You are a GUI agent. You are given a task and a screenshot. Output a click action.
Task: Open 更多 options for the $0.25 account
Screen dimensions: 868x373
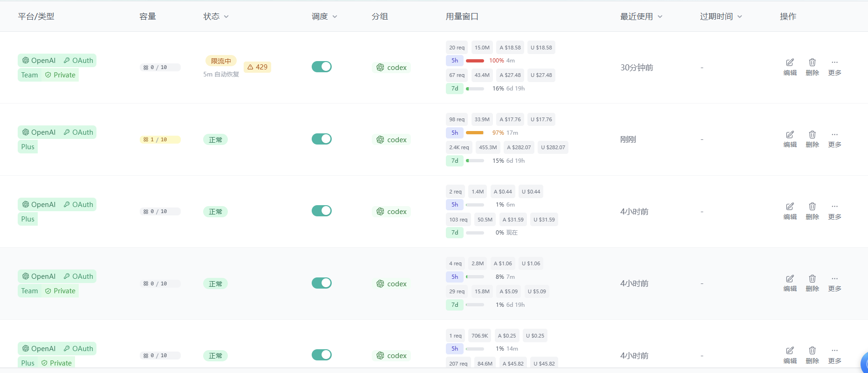pos(834,355)
